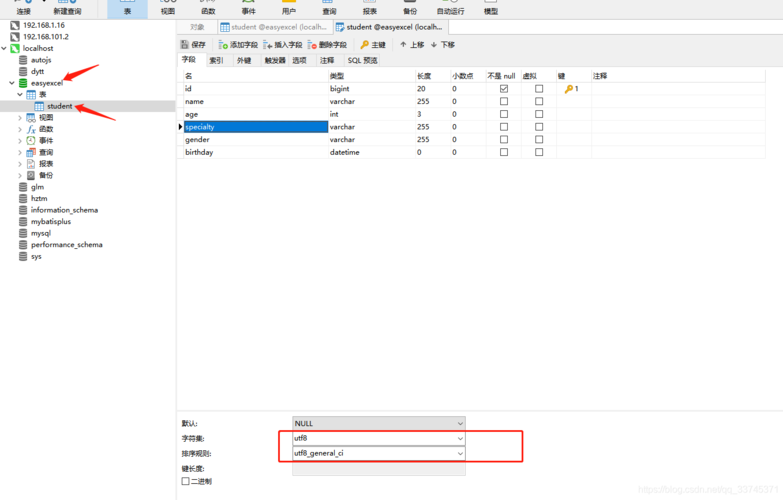Toggle 虚拟 checkbox for id field
This screenshot has height=500, width=783.
pos(539,88)
